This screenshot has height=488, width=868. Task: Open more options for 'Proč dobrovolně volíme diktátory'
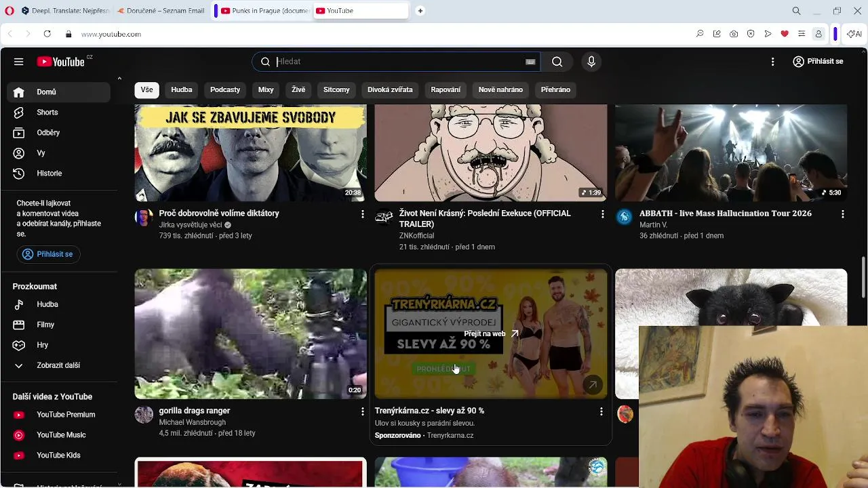click(x=362, y=214)
